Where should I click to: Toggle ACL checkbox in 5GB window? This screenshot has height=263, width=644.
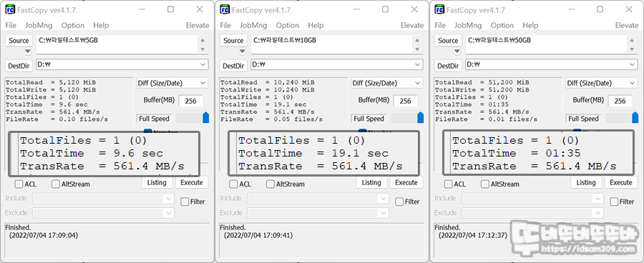pyautogui.click(x=19, y=184)
